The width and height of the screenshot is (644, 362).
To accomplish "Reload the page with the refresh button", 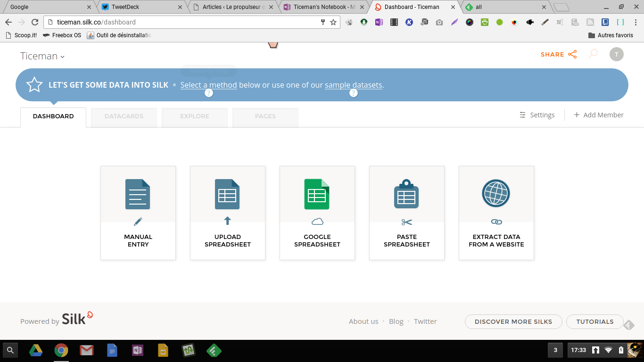I will tap(35, 22).
